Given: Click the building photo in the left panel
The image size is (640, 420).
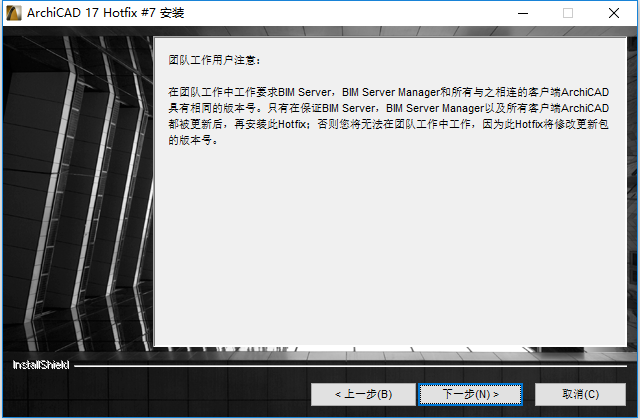Looking at the screenshot, I should pos(78,192).
